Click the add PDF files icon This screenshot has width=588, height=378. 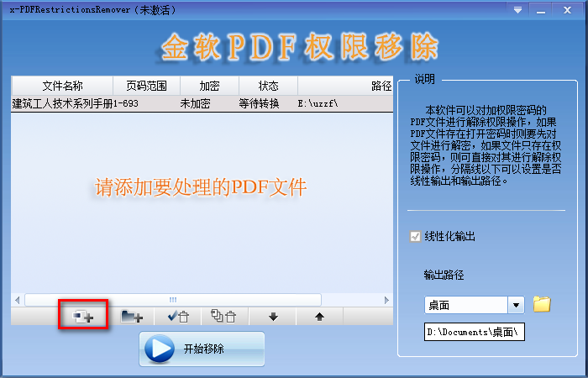83,316
